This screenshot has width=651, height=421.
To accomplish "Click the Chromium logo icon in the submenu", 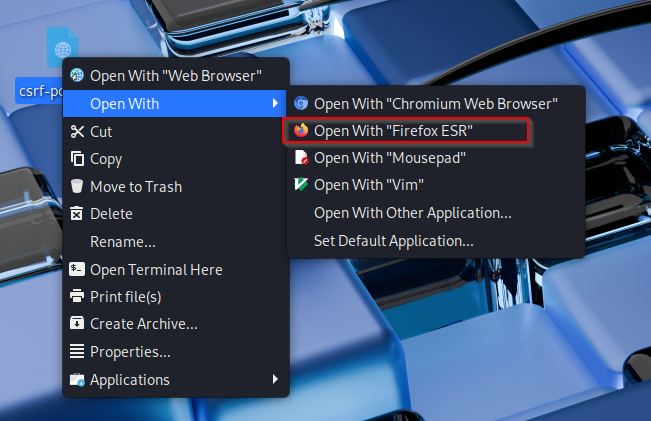I will pos(301,103).
